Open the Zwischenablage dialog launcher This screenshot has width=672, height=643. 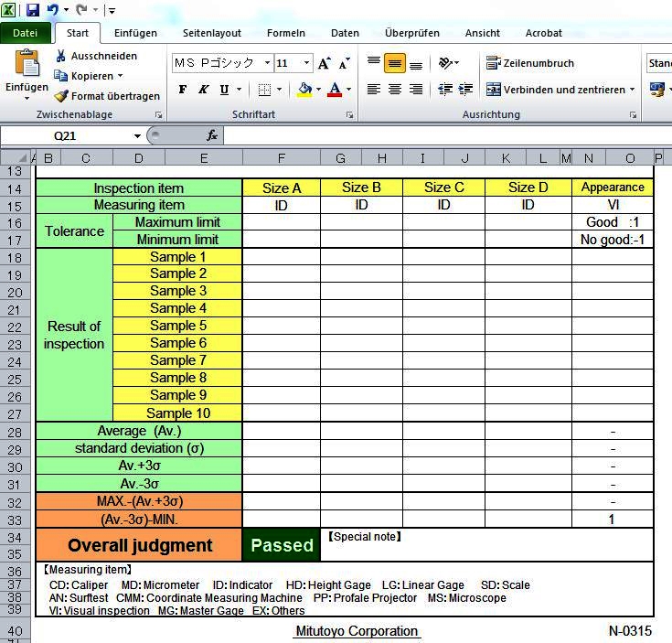click(x=158, y=115)
